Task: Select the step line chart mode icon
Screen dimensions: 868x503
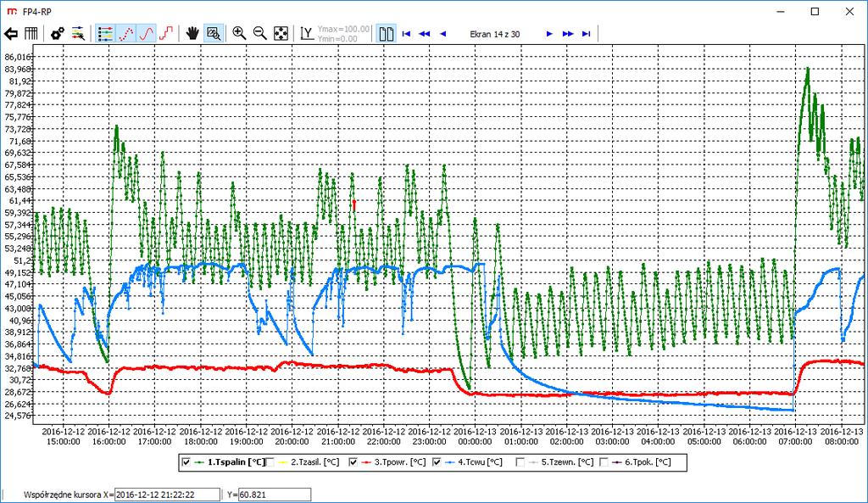Action: (x=167, y=34)
